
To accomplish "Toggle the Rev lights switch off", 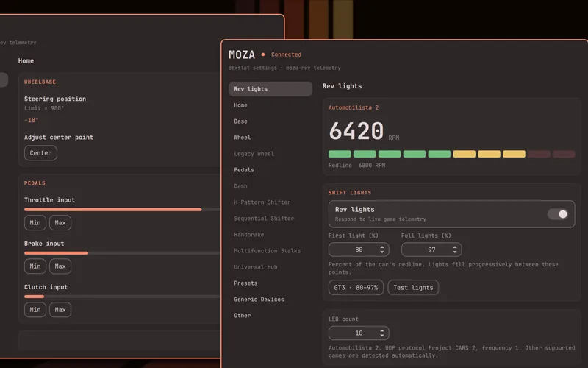I will [x=558, y=214].
